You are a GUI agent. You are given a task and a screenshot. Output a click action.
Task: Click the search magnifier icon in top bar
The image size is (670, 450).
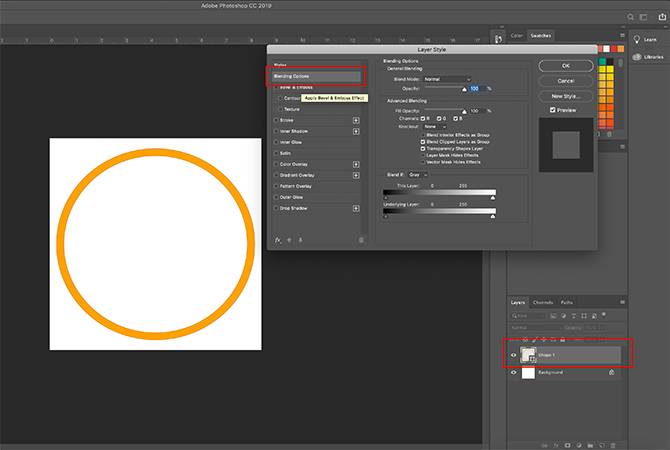tap(630, 17)
